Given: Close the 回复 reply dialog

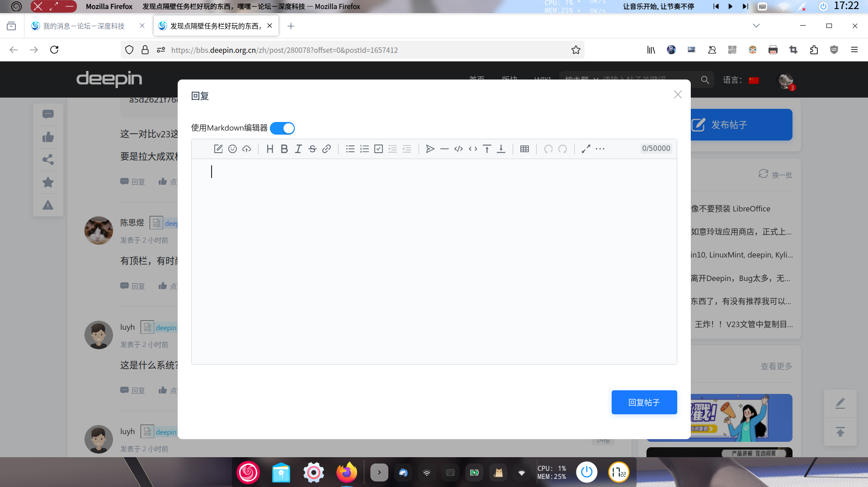Looking at the screenshot, I should pos(678,94).
